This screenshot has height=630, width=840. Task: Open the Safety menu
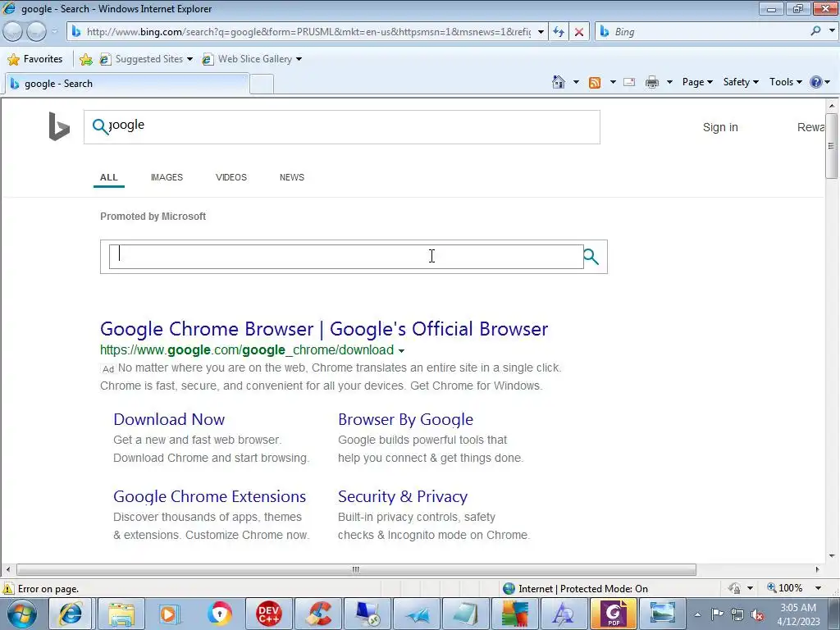(x=741, y=82)
